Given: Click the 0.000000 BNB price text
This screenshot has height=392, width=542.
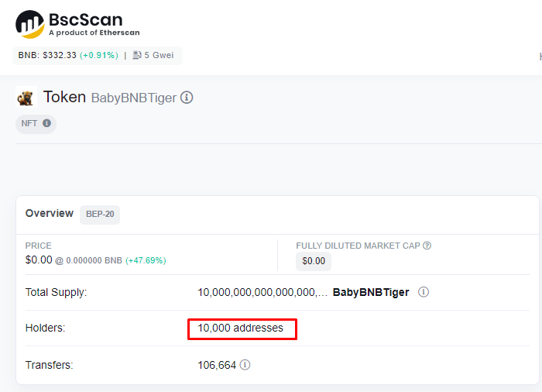Looking at the screenshot, I should pos(94,260).
